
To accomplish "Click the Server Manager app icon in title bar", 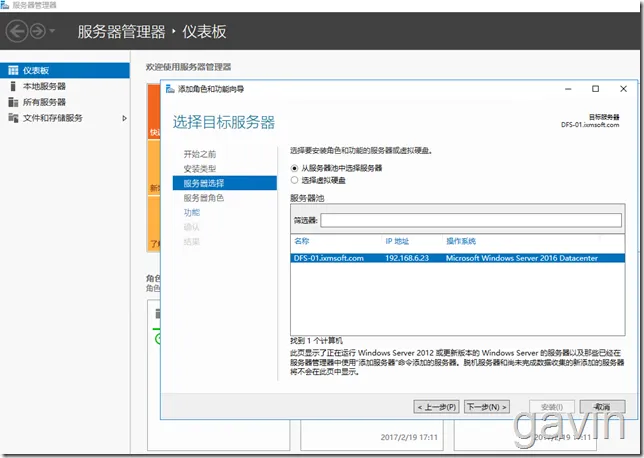I will 5,5.
